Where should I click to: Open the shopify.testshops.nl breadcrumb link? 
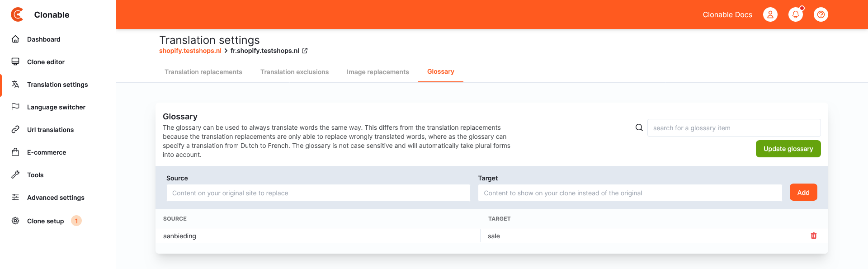tap(190, 51)
